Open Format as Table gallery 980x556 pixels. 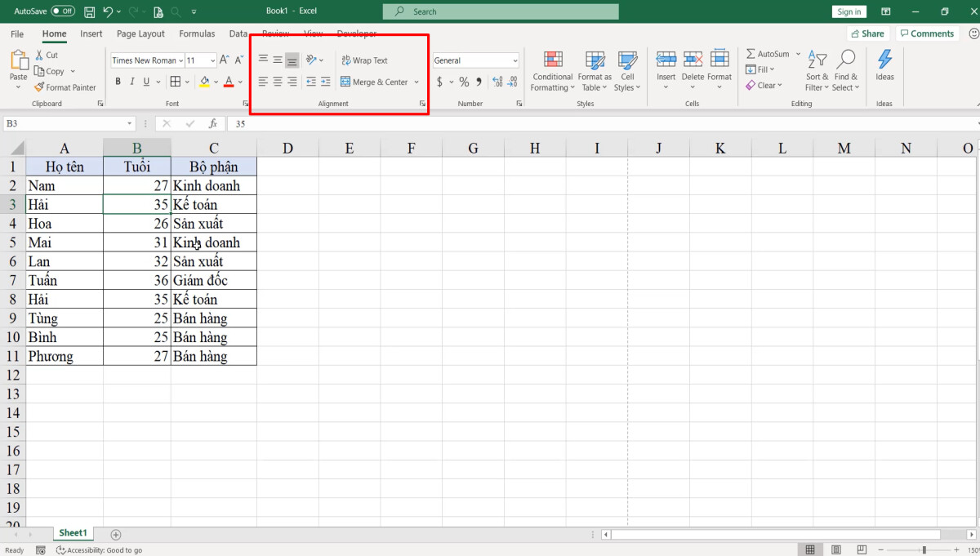coord(595,71)
